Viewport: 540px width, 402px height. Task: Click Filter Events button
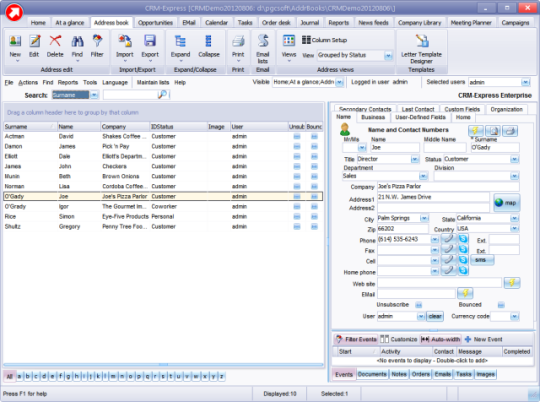pyautogui.click(x=356, y=339)
